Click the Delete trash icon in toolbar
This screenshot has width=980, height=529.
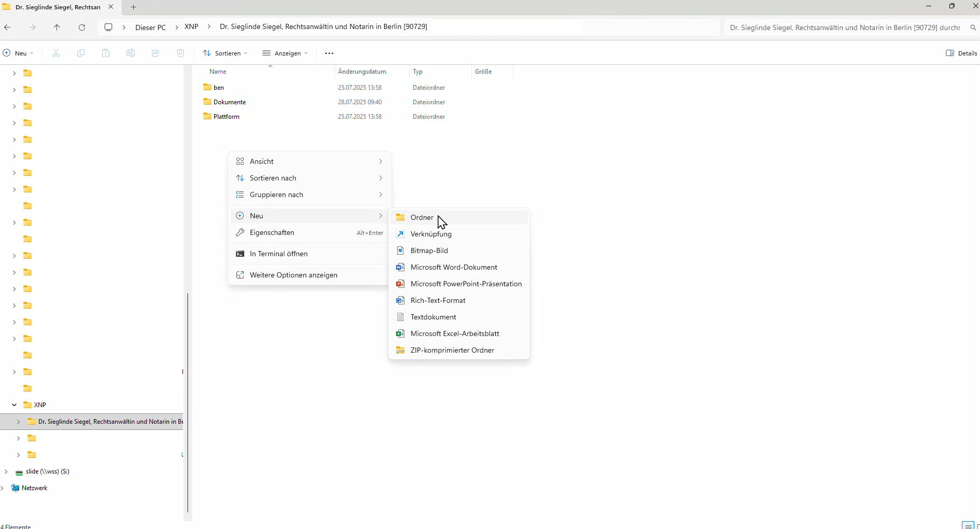tap(180, 53)
